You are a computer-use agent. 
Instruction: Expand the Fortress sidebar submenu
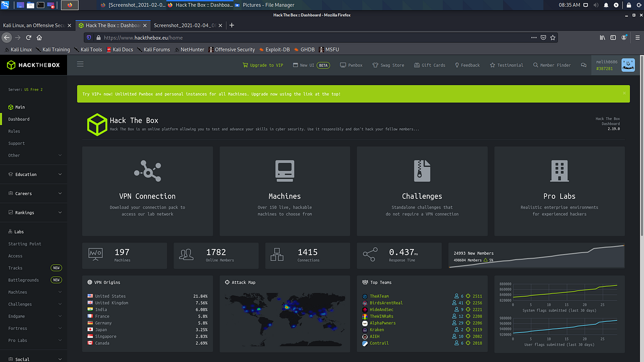34,328
